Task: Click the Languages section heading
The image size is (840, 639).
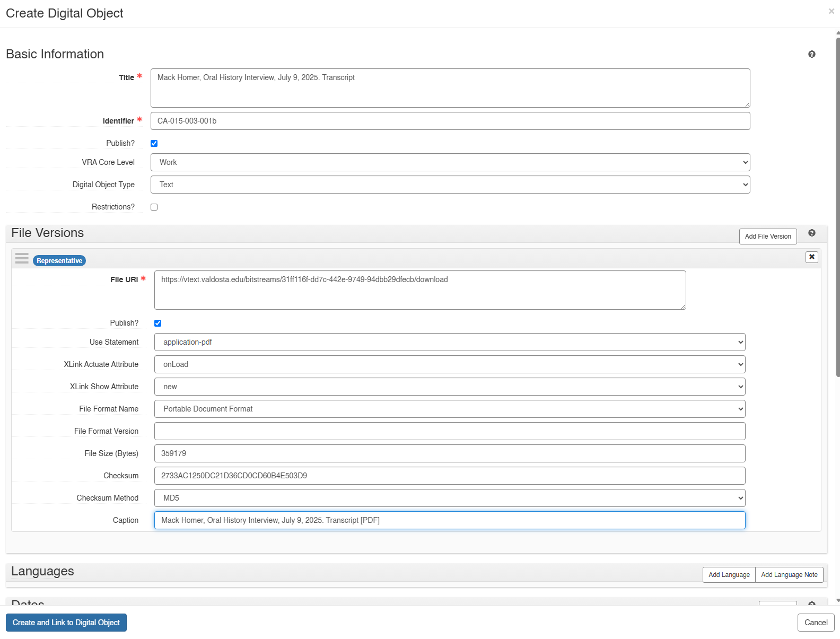Action: (x=42, y=571)
